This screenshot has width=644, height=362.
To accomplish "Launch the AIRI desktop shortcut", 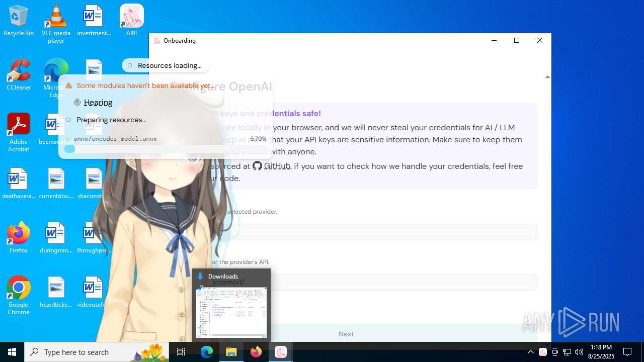I will point(131,21).
